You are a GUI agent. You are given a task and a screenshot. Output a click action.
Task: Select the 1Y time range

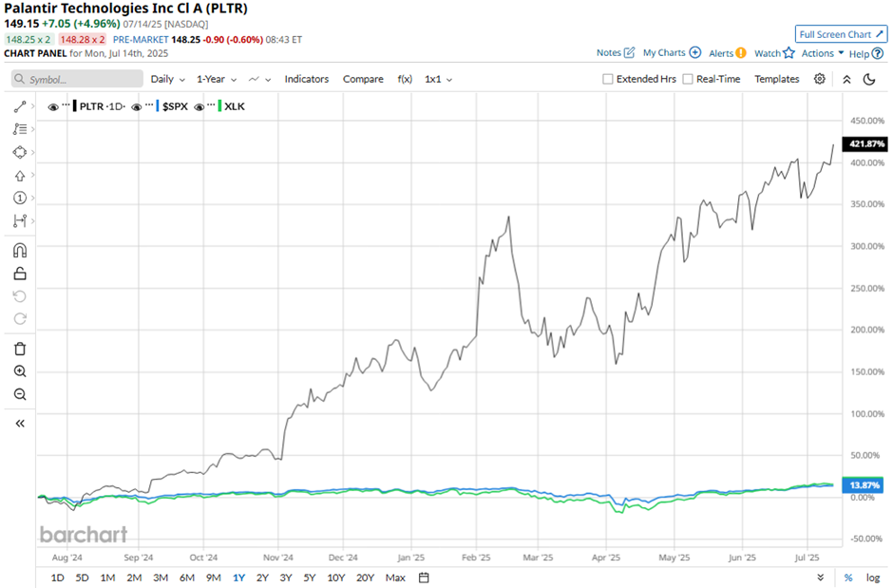tap(238, 578)
